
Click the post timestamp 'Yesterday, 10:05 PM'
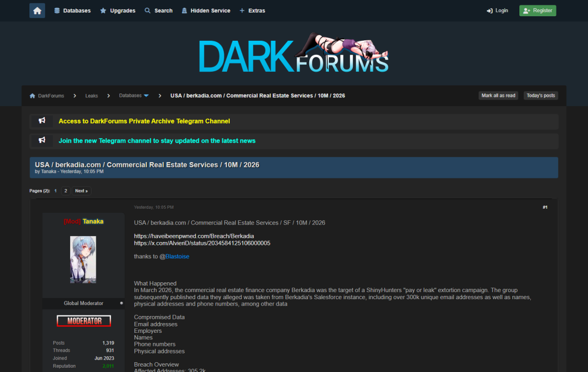point(154,207)
